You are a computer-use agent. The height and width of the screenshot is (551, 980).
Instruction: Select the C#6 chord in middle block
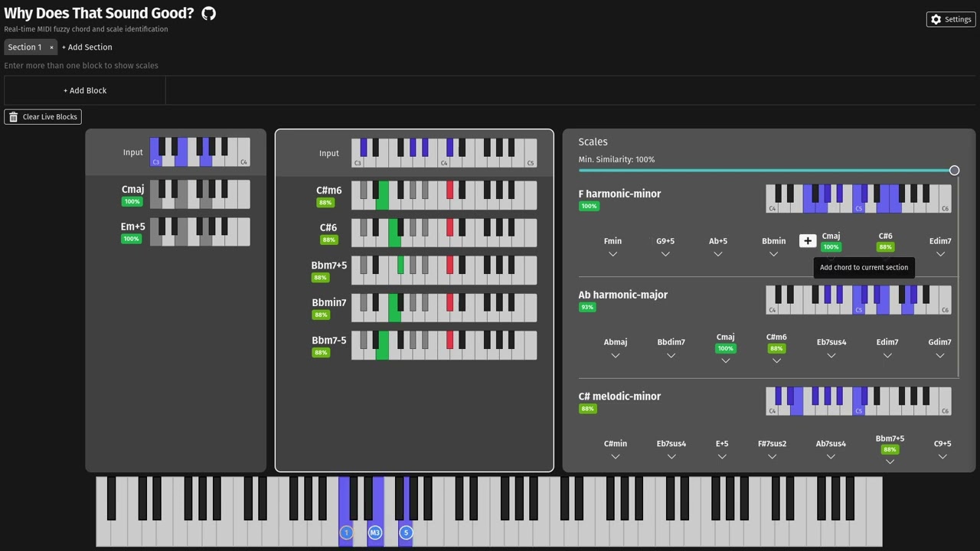328,227
